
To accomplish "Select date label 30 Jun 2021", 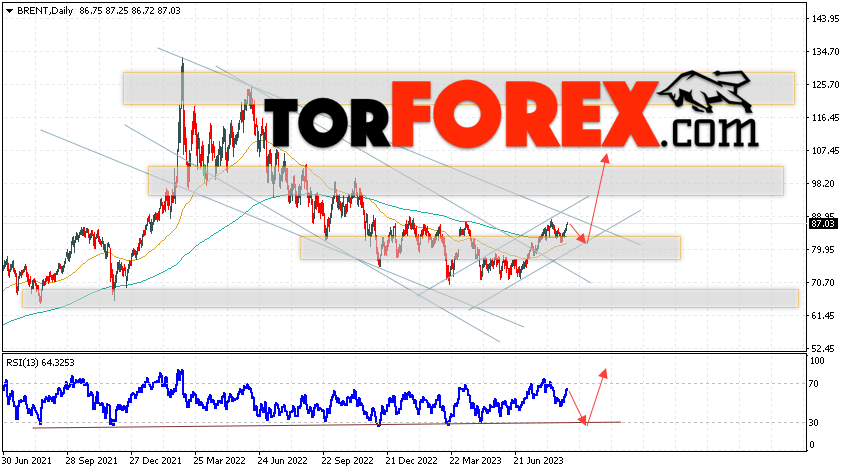I will pos(27,461).
